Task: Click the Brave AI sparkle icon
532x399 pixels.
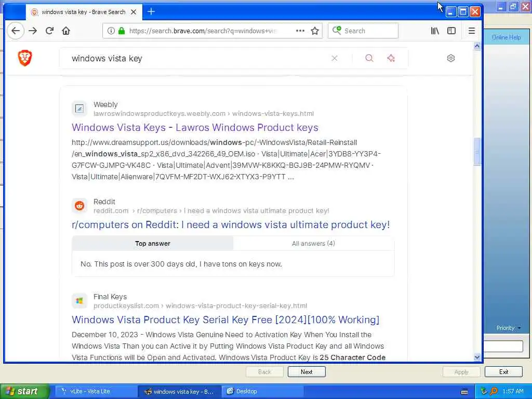Action: [x=391, y=58]
